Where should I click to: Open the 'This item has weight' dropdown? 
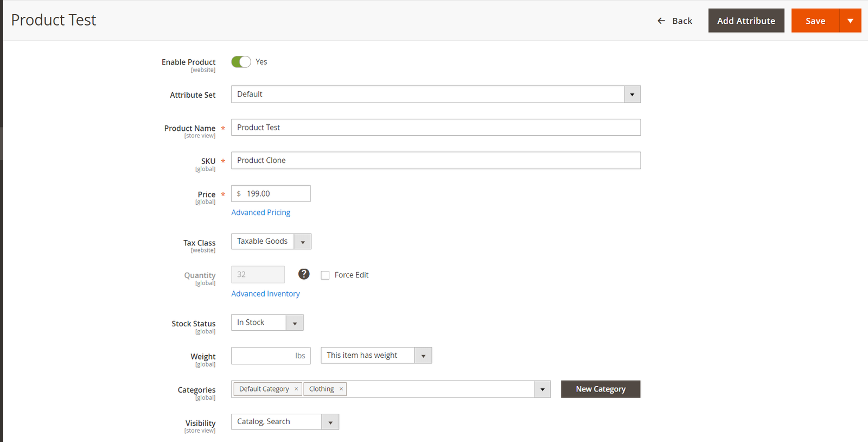point(376,356)
